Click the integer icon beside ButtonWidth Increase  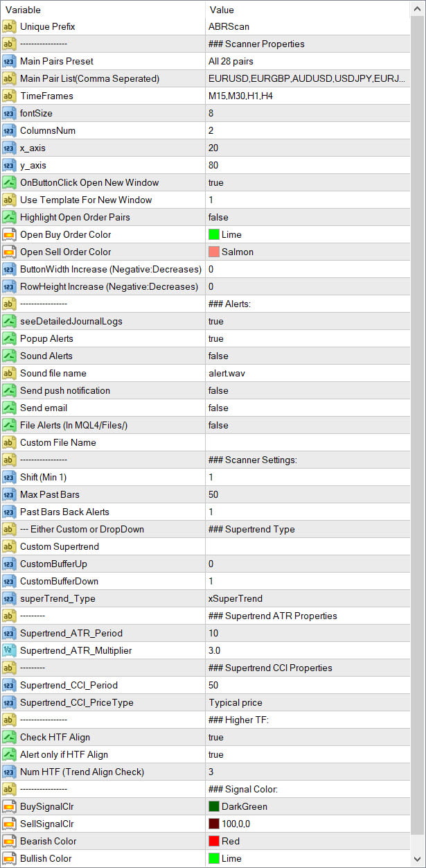point(9,269)
